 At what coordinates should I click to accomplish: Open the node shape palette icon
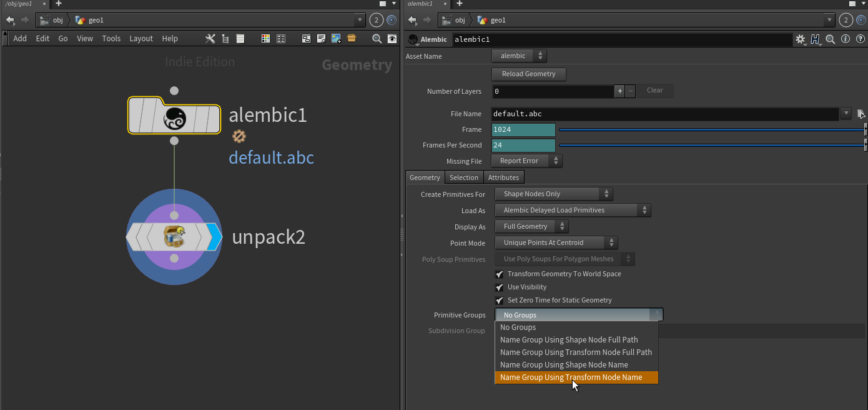pos(281,39)
